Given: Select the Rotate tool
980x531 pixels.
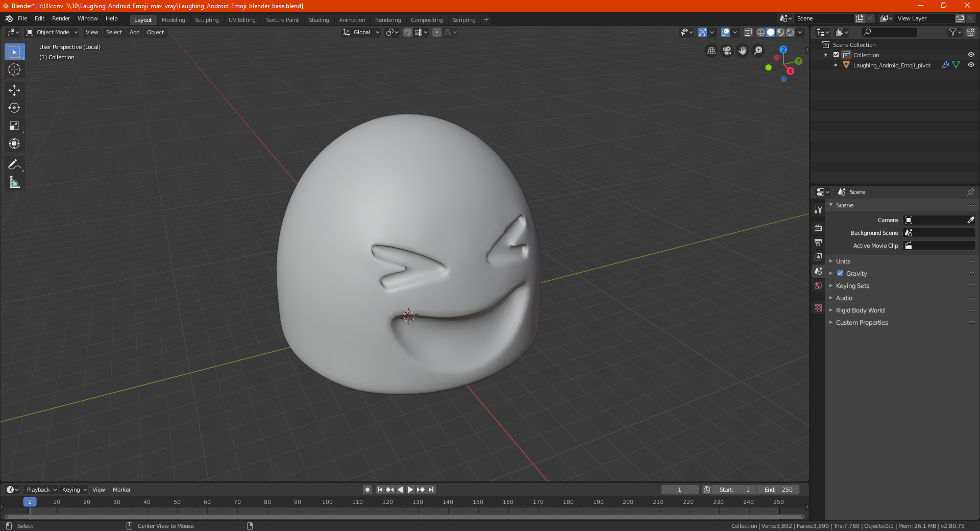Looking at the screenshot, I should coord(14,108).
